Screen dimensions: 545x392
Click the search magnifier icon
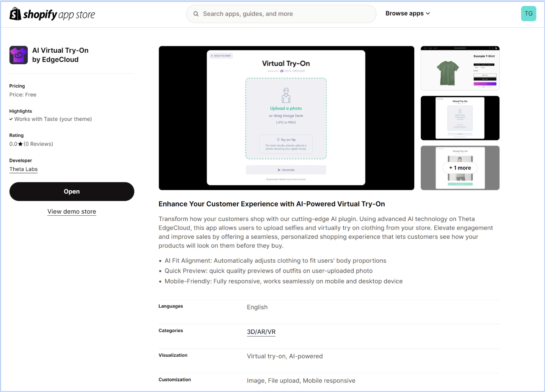coord(196,14)
